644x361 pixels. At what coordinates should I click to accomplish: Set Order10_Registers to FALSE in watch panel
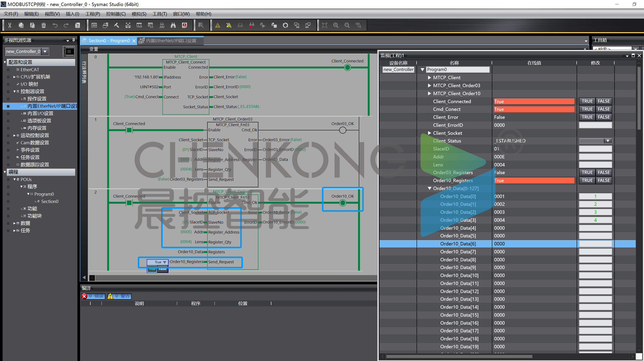[x=604, y=180]
